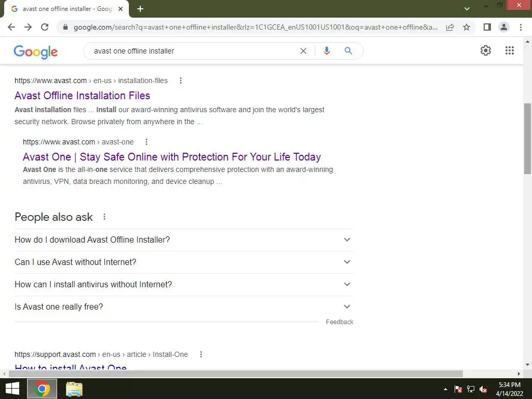
Task: Share this page using address bar icon
Action: [450, 27]
